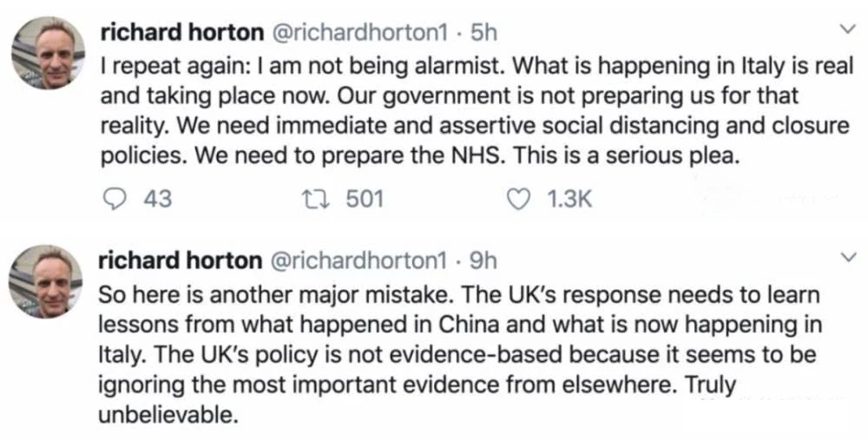Click the '9h' timestamp
Screen dimensions: 868x441
point(482,260)
